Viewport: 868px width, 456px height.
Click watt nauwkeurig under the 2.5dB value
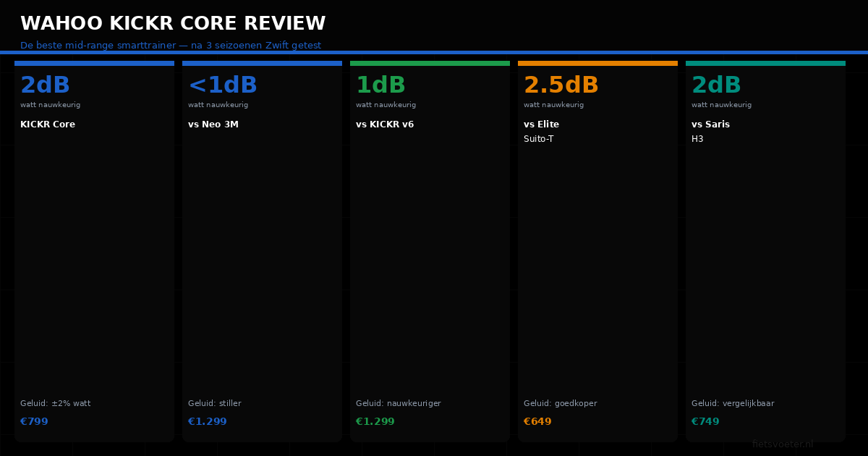[553, 105]
